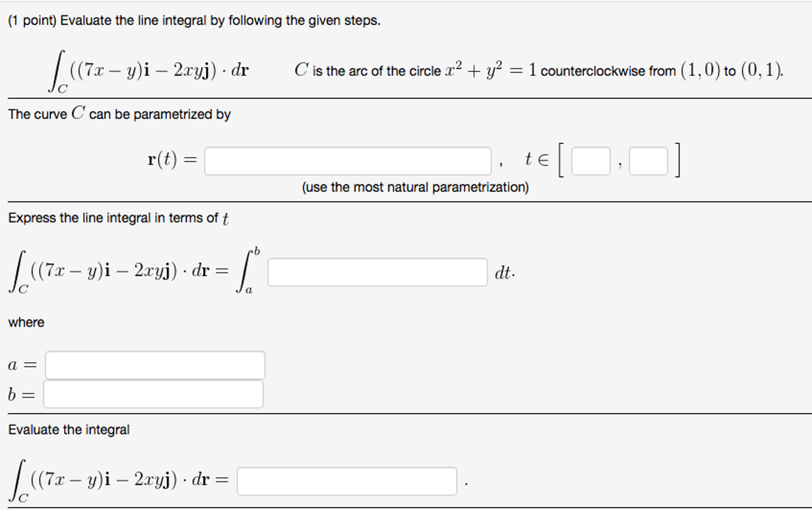The height and width of the screenshot is (510, 812).
Task: Place cursor in the parametrization answer box
Action: (x=348, y=160)
